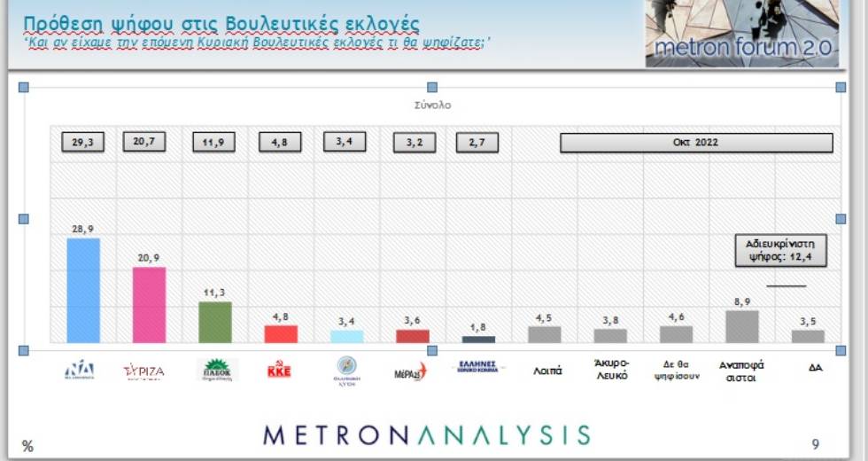Select the red ΚΚΕ bar

(281, 334)
